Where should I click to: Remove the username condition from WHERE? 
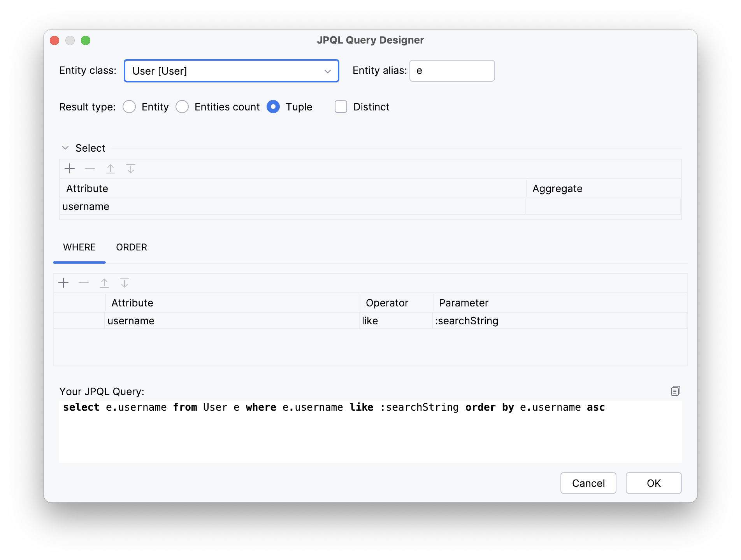pos(83,283)
